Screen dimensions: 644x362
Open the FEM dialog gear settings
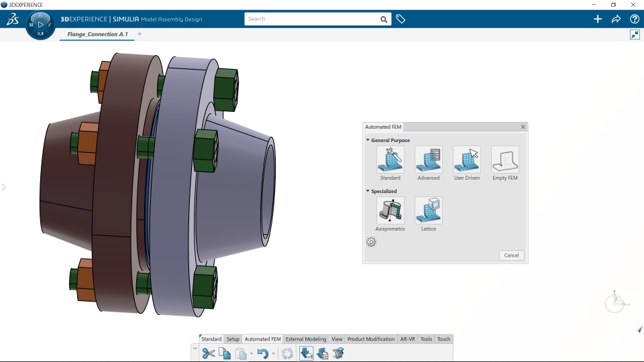372,242
